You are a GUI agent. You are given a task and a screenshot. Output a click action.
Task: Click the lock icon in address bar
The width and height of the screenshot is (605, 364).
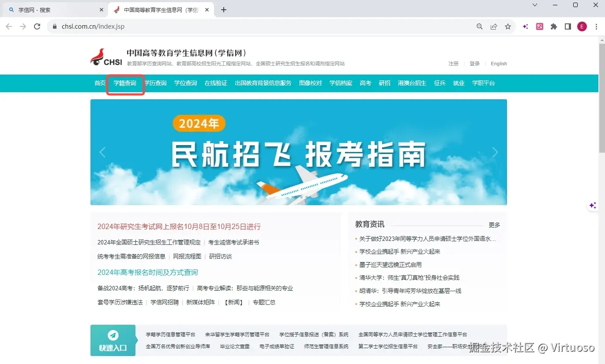coord(55,26)
